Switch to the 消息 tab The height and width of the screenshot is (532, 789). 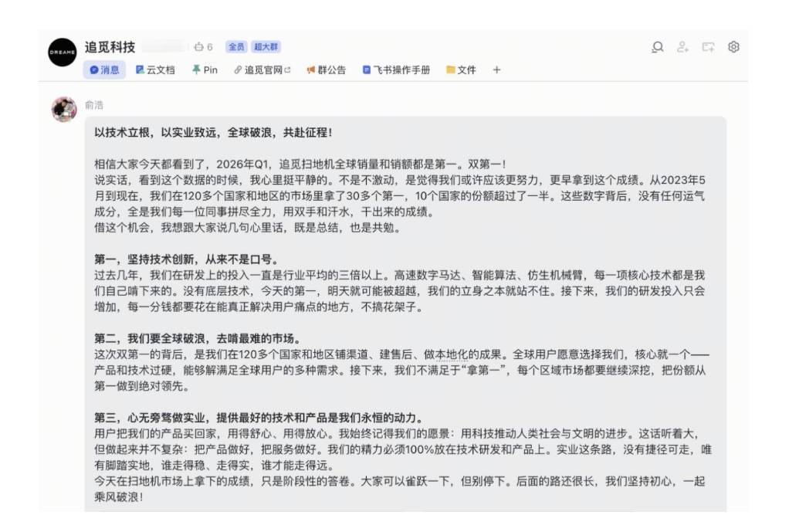pos(104,70)
